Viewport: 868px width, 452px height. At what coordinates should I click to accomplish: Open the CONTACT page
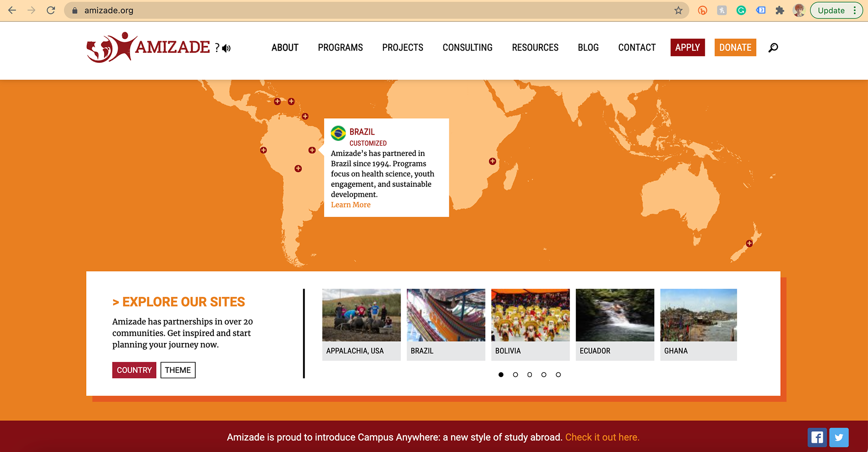(637, 48)
